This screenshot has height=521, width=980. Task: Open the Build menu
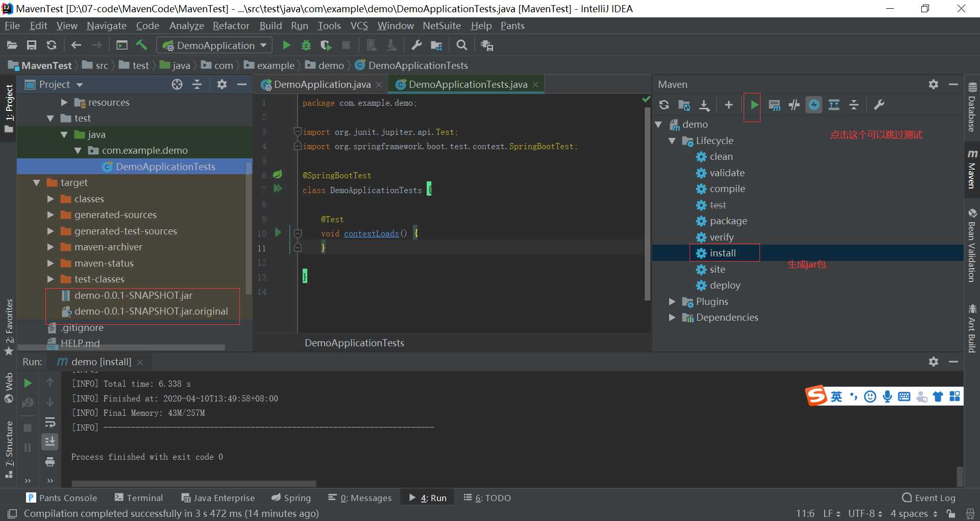tap(271, 26)
